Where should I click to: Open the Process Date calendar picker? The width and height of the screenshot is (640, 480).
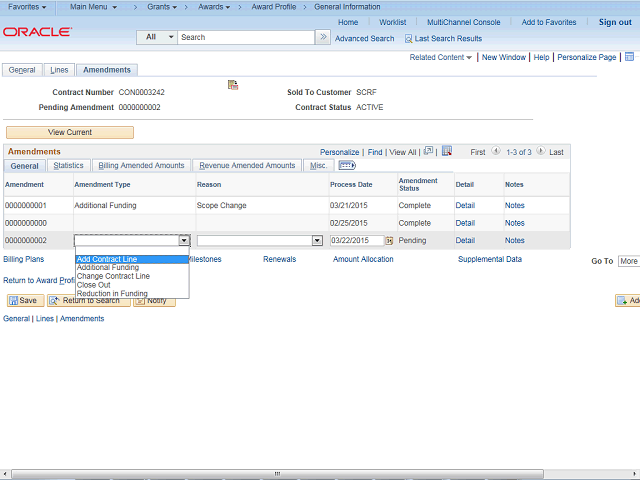[x=389, y=241]
